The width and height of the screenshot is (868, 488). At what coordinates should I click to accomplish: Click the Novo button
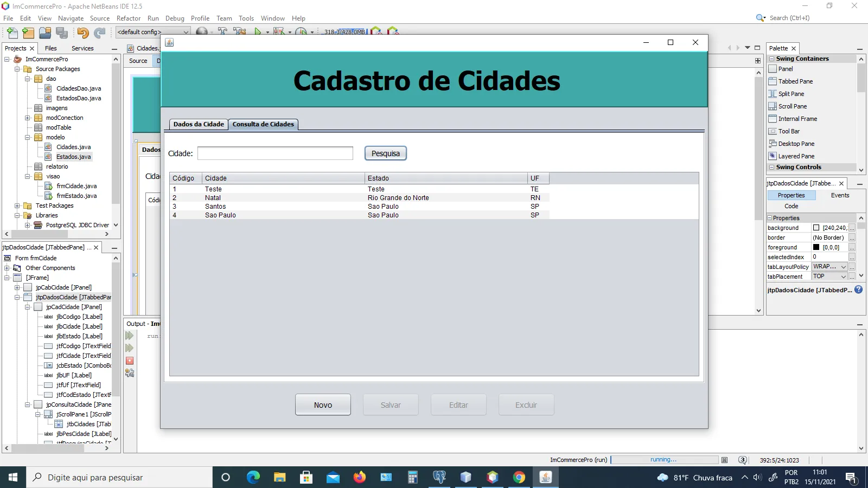(323, 404)
